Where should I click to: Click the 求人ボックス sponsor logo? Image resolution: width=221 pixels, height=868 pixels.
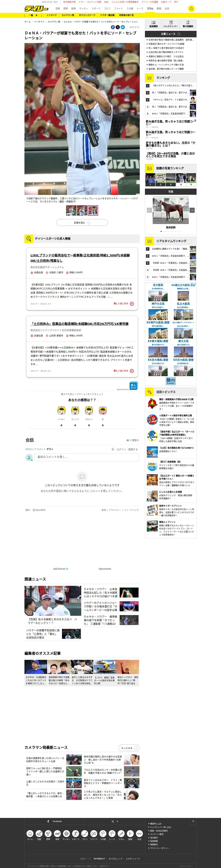click(x=133, y=385)
